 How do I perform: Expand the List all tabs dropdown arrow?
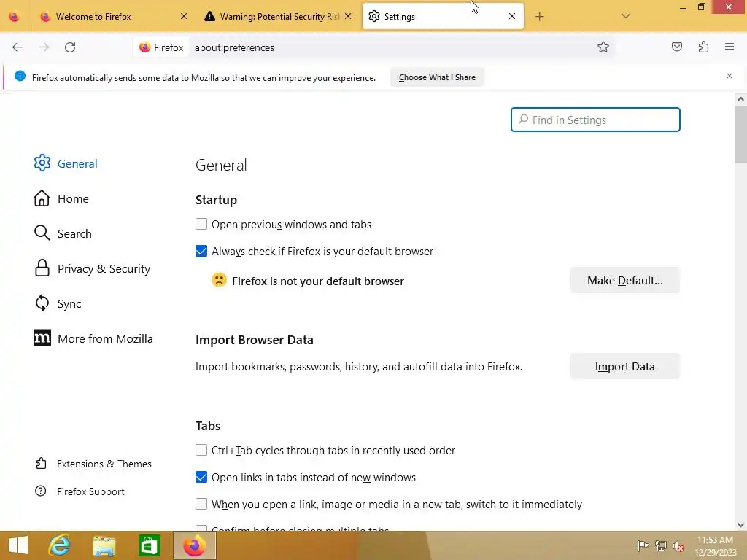click(625, 16)
